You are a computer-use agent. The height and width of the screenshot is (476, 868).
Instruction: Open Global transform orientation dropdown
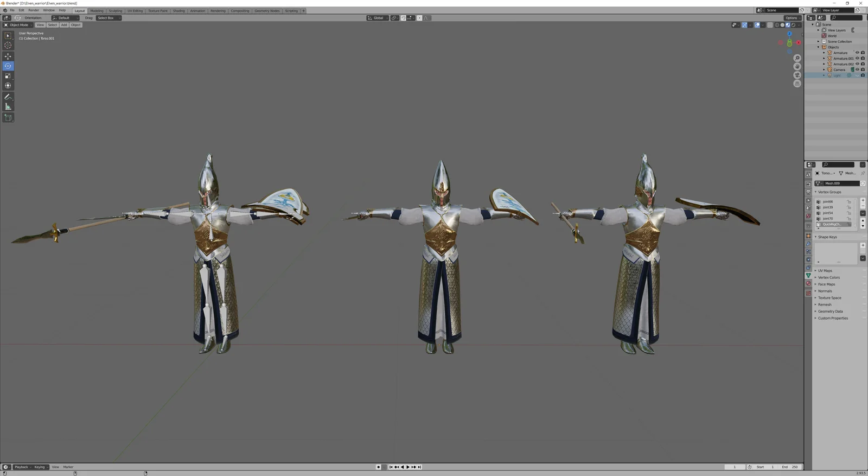(378, 18)
